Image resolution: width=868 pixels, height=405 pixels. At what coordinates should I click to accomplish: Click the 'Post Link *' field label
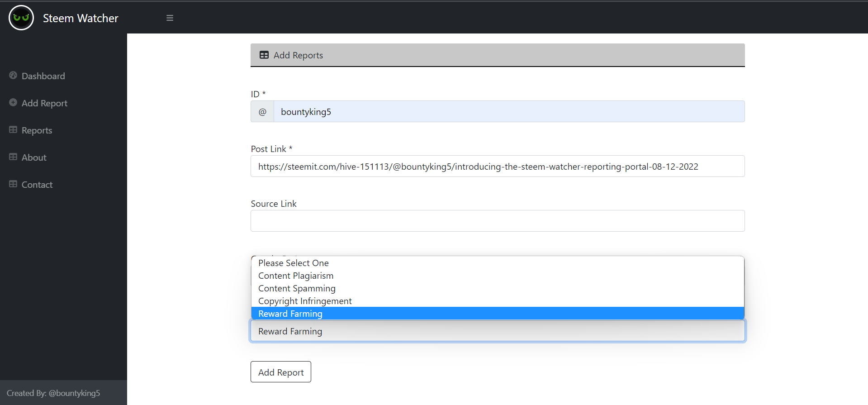271,149
